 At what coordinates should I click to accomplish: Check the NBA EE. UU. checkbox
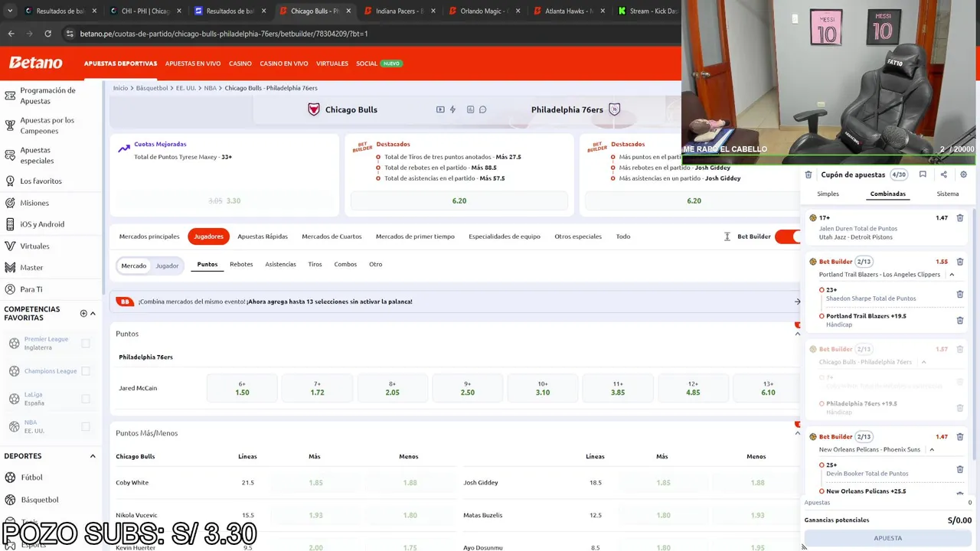click(x=86, y=426)
